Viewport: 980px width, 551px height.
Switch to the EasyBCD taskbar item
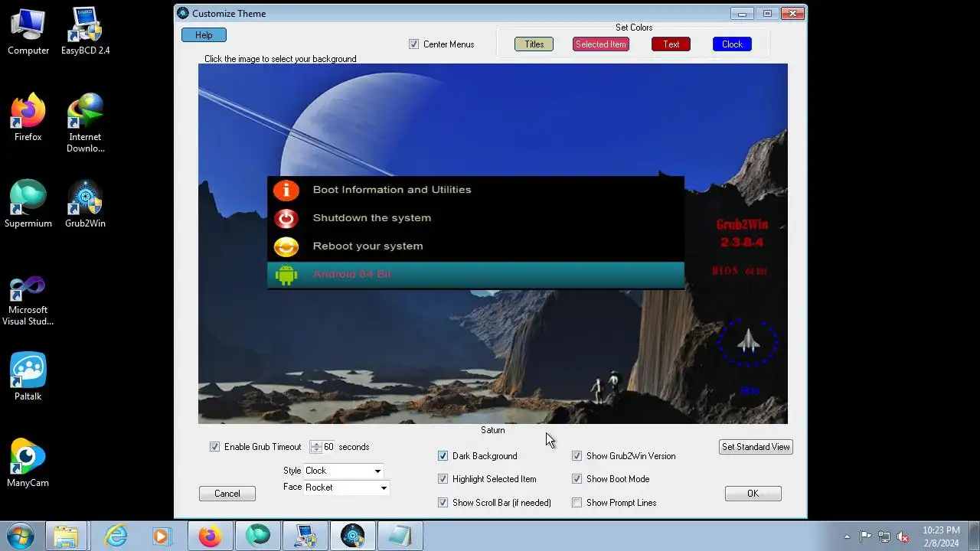coord(305,536)
